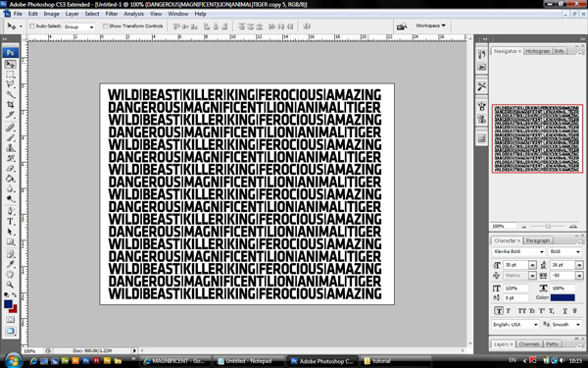588x368 pixels.
Task: Toggle All Caps text style
Action: click(521, 311)
